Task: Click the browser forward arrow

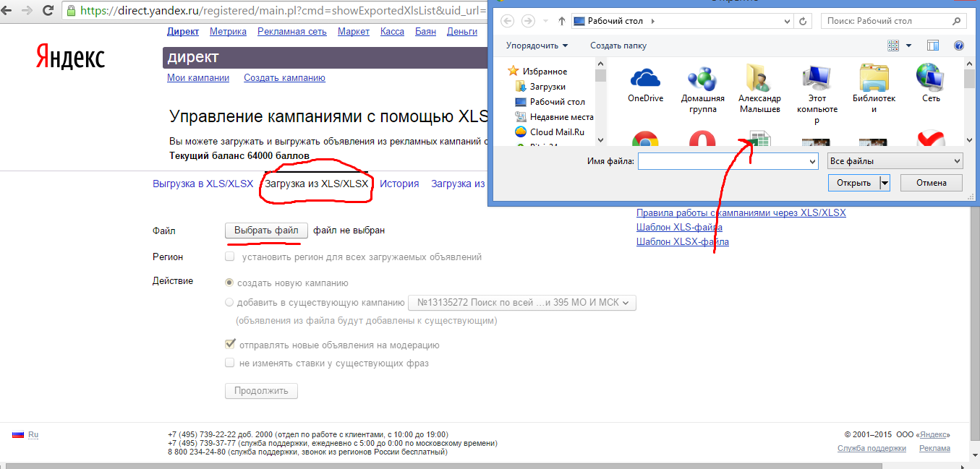Action: pyautogui.click(x=27, y=11)
